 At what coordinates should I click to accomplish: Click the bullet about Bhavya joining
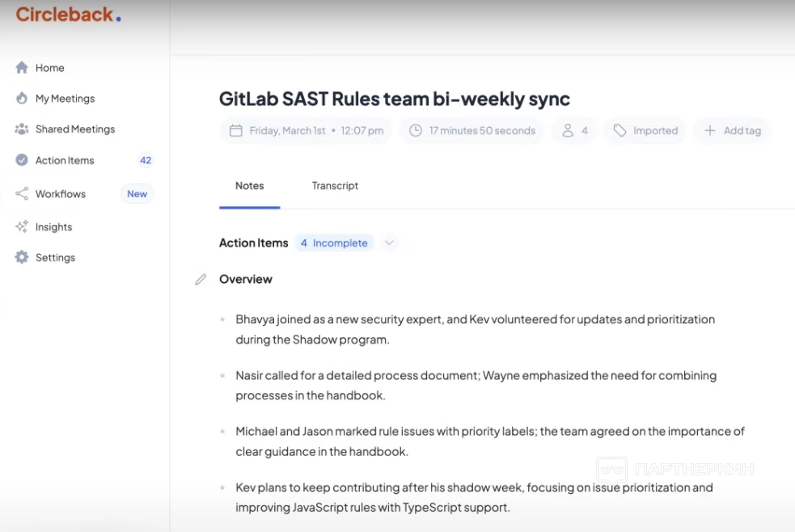point(475,329)
